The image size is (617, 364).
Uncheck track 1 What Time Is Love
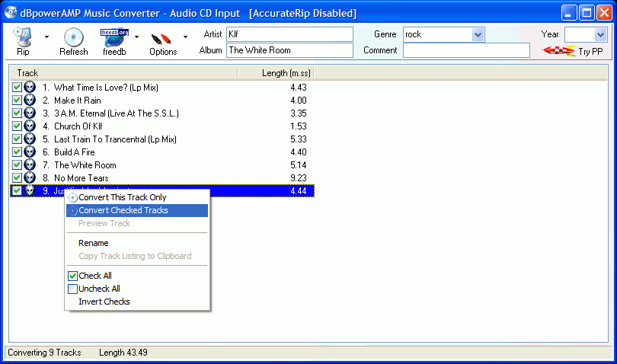point(17,87)
